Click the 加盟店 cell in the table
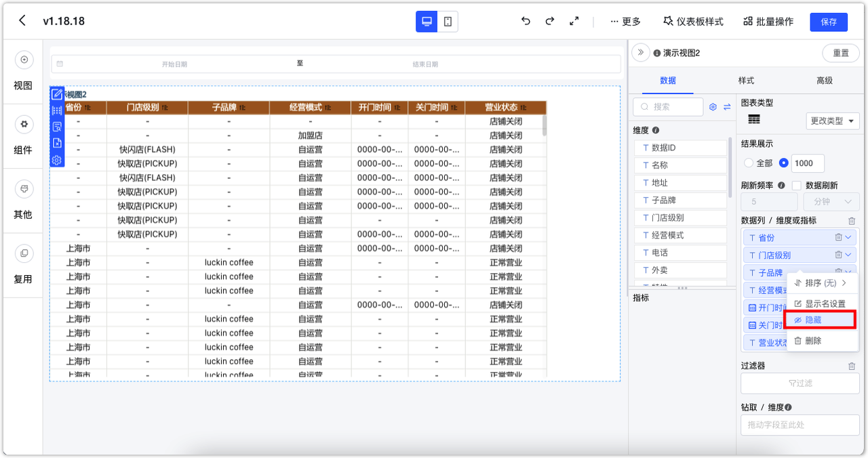The height and width of the screenshot is (458, 868). (310, 136)
